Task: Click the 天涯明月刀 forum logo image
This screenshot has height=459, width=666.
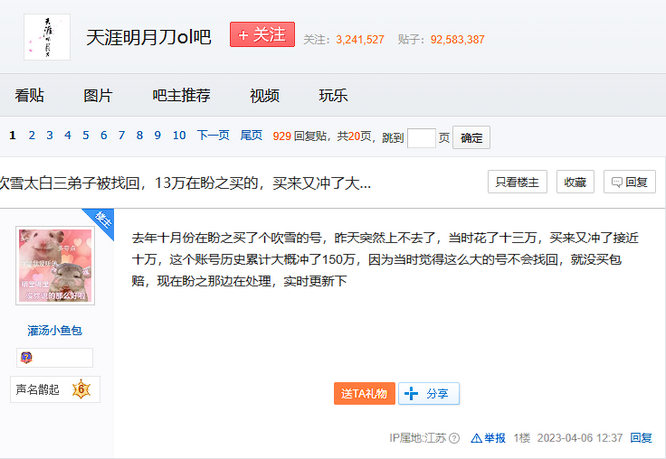Action: pos(47,37)
